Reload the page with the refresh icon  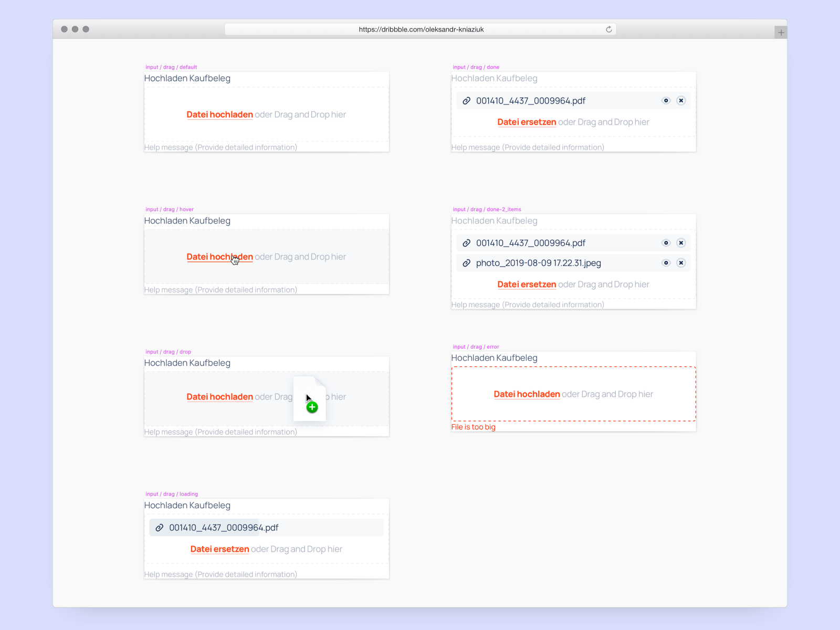click(608, 29)
